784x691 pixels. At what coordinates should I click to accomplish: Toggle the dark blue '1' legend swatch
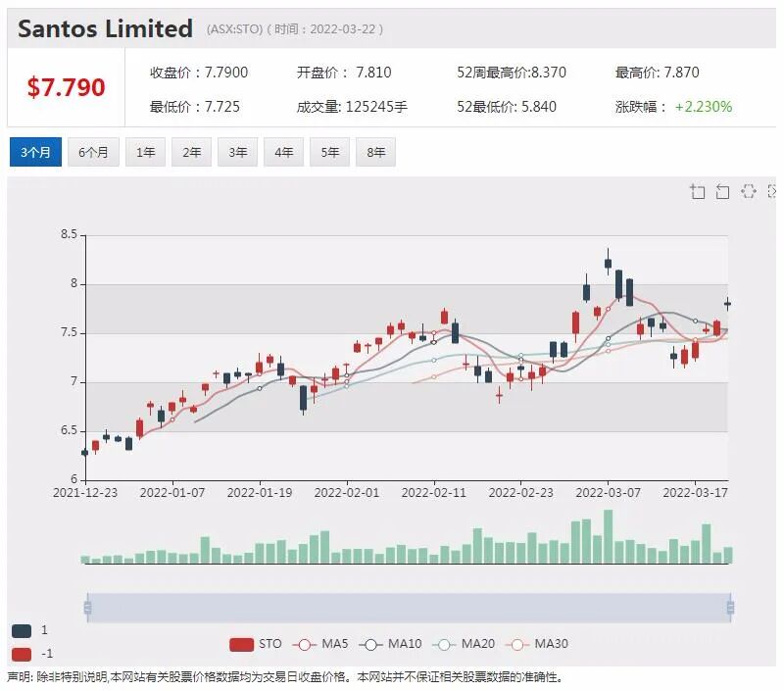coord(22,630)
